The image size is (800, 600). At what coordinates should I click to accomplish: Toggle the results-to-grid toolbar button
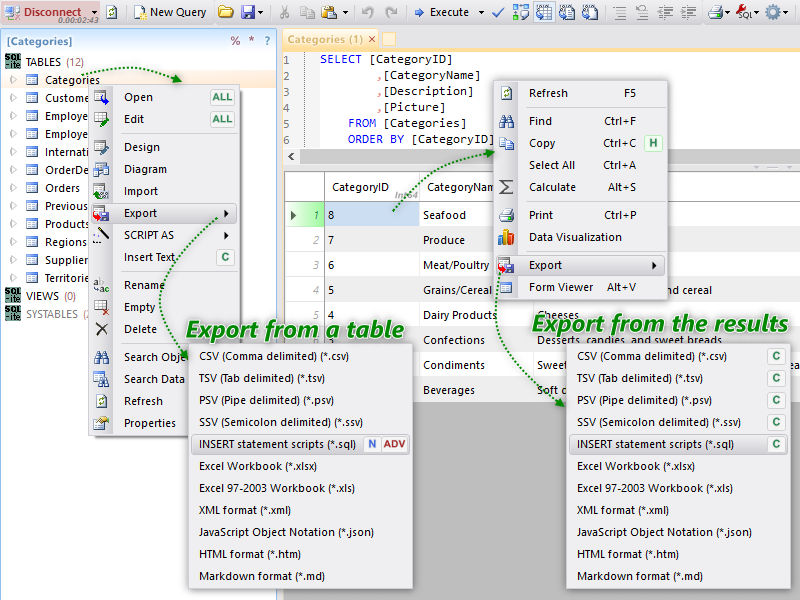544,12
